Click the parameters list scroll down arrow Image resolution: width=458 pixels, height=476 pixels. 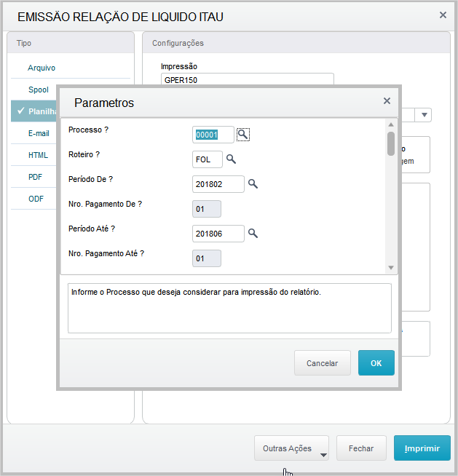[x=391, y=268]
